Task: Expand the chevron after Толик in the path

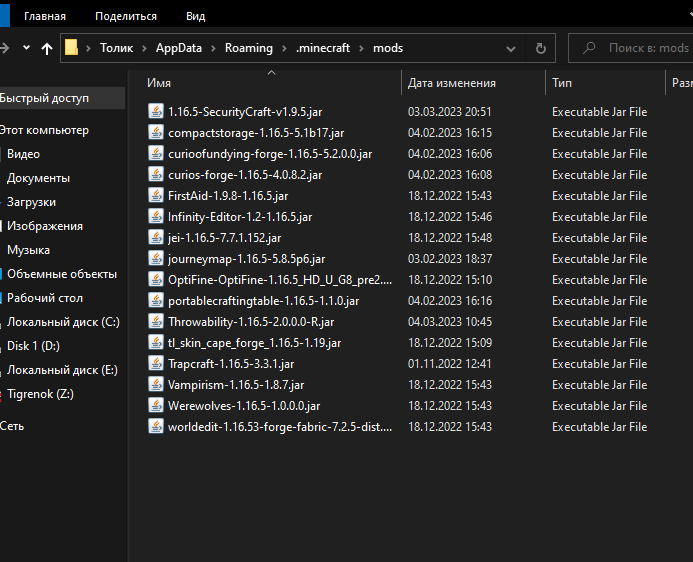Action: (145, 48)
